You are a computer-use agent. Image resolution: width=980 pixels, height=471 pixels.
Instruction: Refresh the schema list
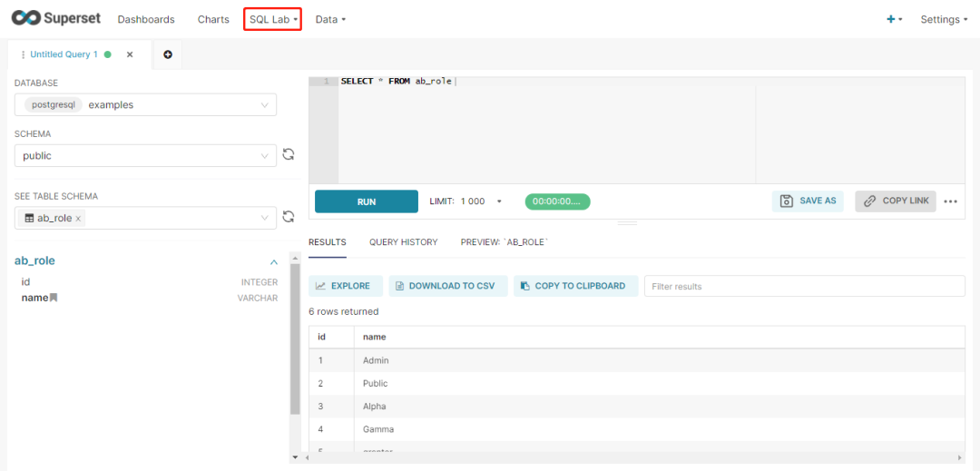tap(289, 154)
